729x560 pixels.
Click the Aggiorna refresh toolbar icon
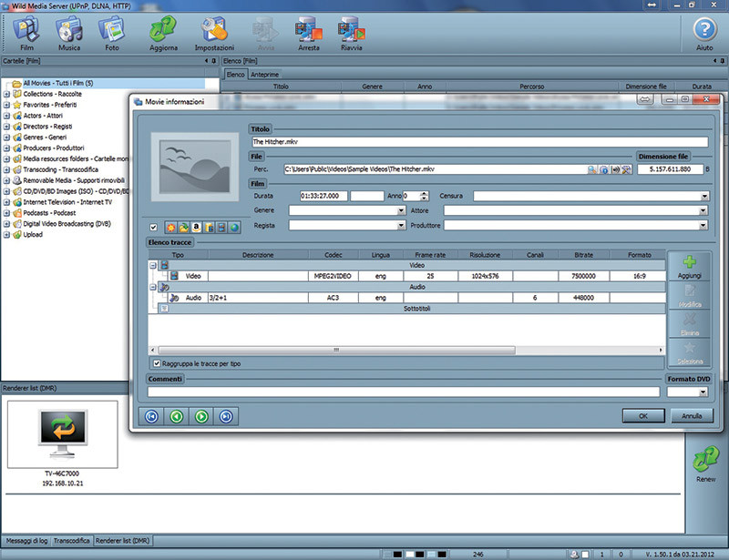click(163, 34)
